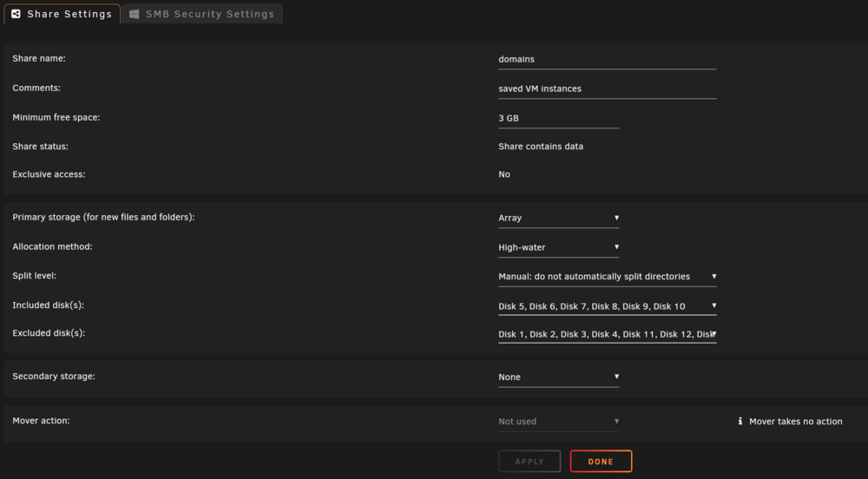
Task: Click the 'Comments:' label
Action: click(x=36, y=88)
